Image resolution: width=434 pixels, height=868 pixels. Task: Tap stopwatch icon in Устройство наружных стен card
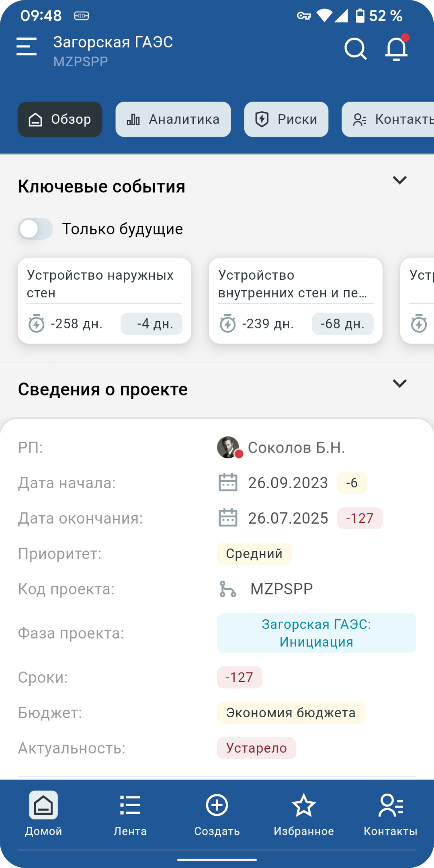click(37, 323)
